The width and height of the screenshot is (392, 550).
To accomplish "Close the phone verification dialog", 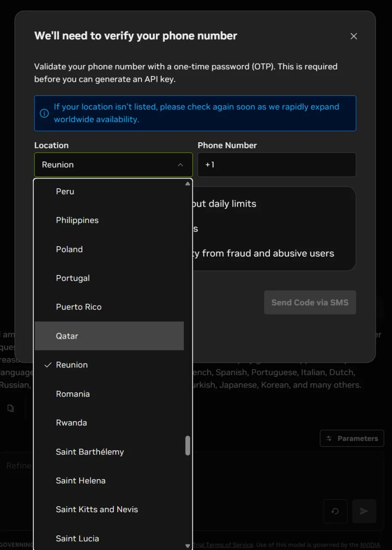I will click(x=353, y=37).
